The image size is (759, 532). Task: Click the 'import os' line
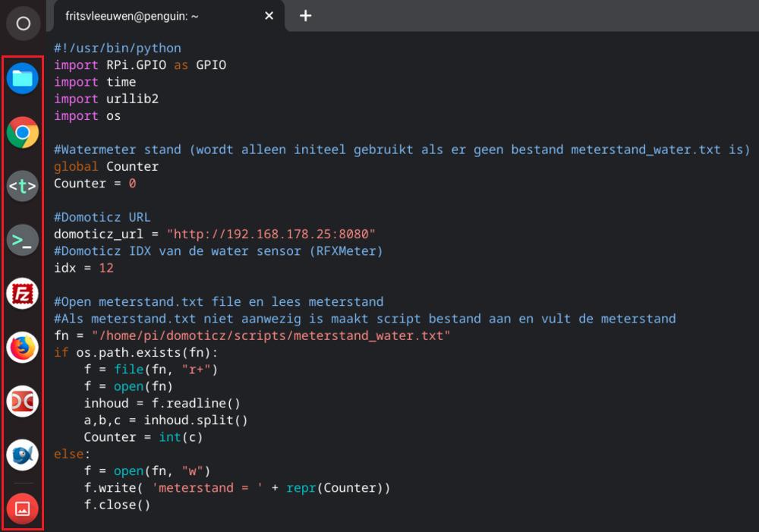tap(87, 115)
